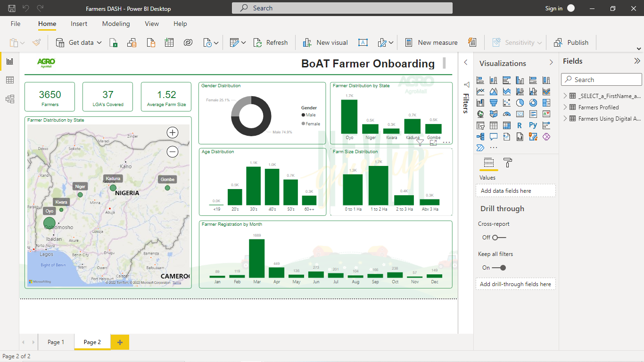Switch to the Data view
The width and height of the screenshot is (644, 362).
10,80
